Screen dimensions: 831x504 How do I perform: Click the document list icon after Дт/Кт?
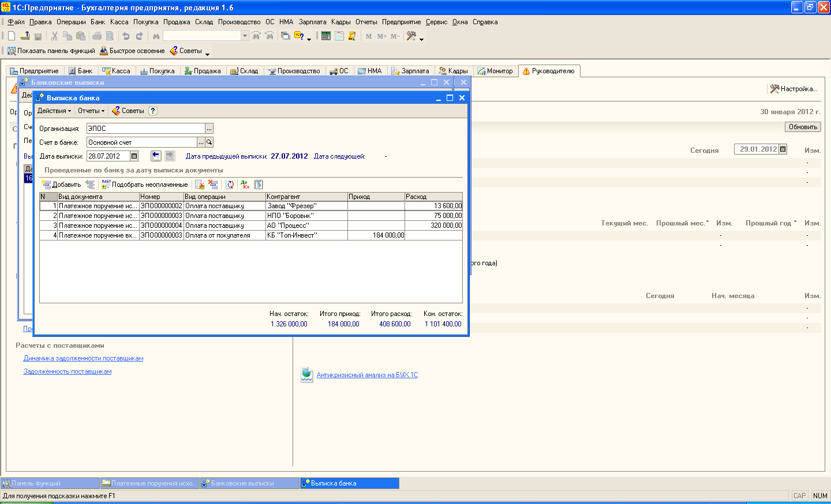tap(259, 185)
